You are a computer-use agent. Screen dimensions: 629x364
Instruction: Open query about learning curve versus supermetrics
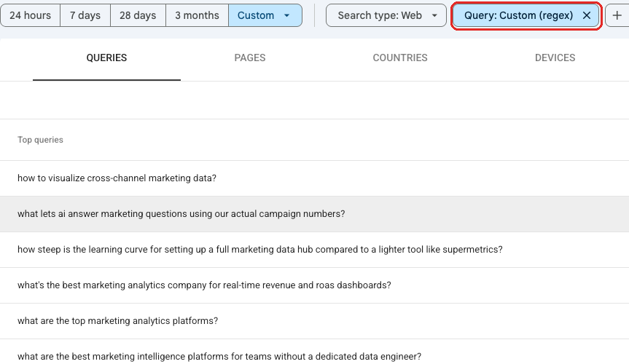tap(315, 250)
